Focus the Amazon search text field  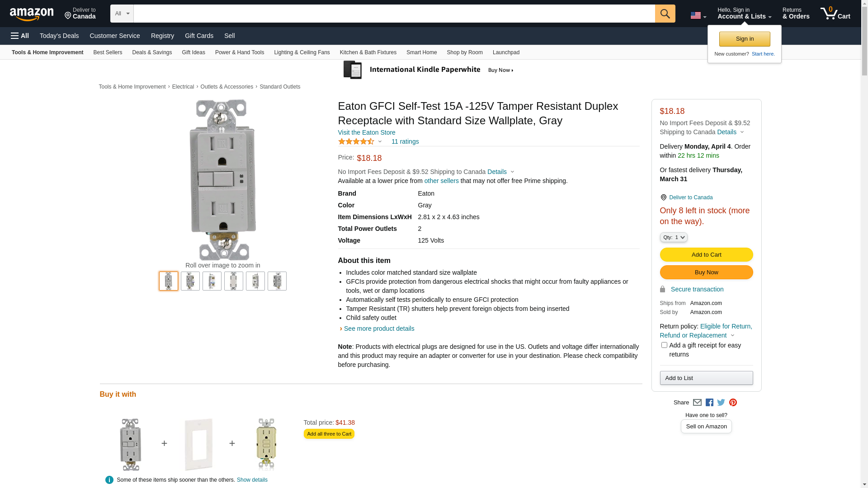tap(394, 14)
